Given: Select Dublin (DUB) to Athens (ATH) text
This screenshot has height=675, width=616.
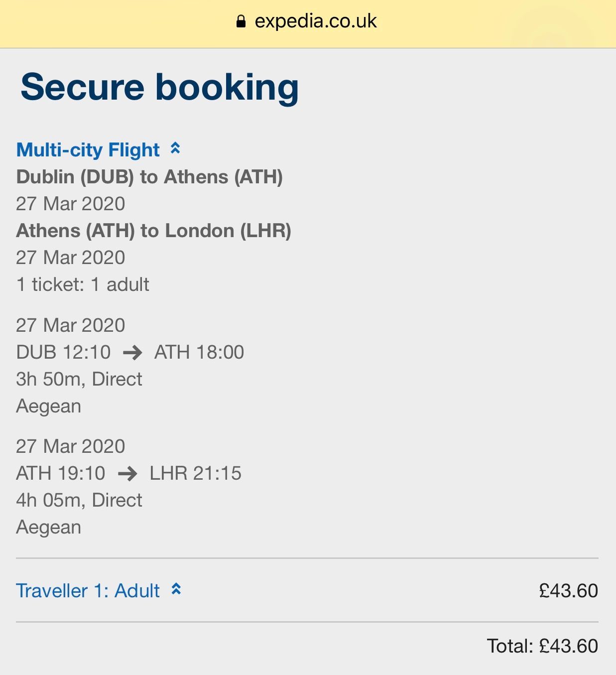Looking at the screenshot, I should pos(149,177).
